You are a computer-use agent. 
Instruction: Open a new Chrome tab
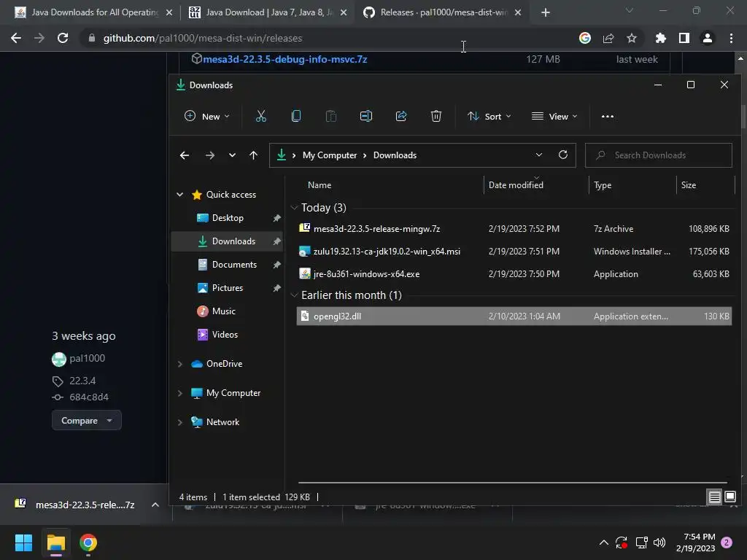click(x=546, y=12)
